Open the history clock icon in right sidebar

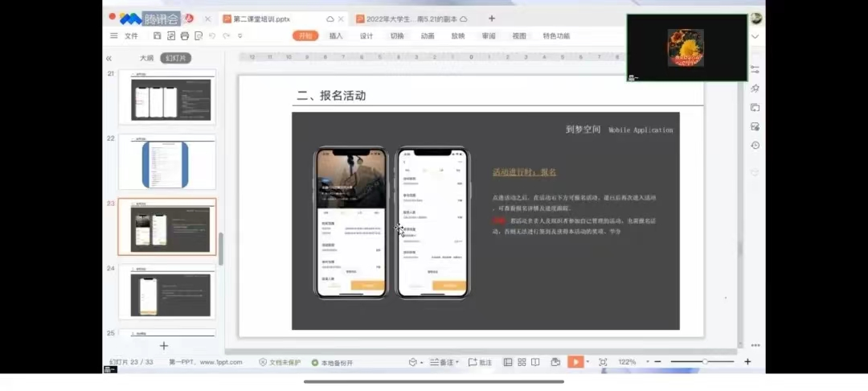[x=755, y=145]
